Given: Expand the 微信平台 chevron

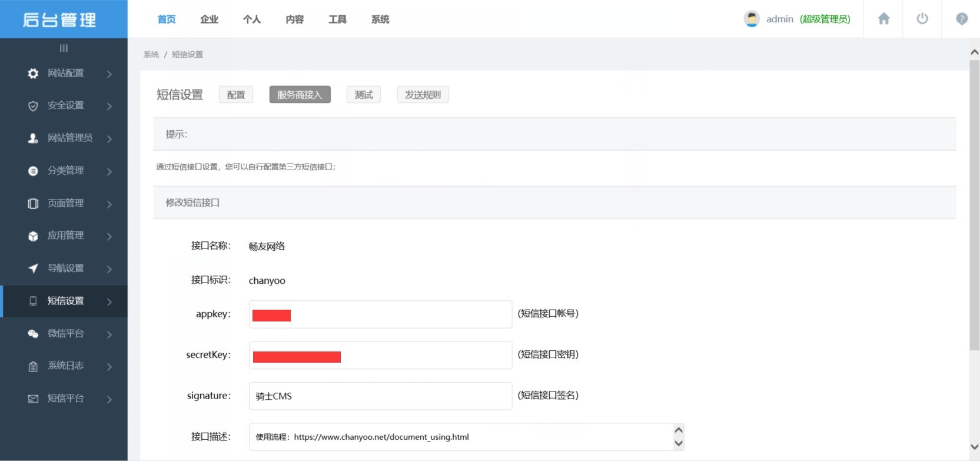Looking at the screenshot, I should point(109,334).
